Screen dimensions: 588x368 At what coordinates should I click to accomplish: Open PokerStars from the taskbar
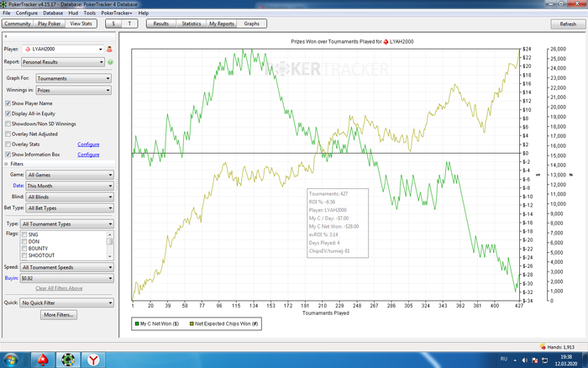tap(43, 360)
